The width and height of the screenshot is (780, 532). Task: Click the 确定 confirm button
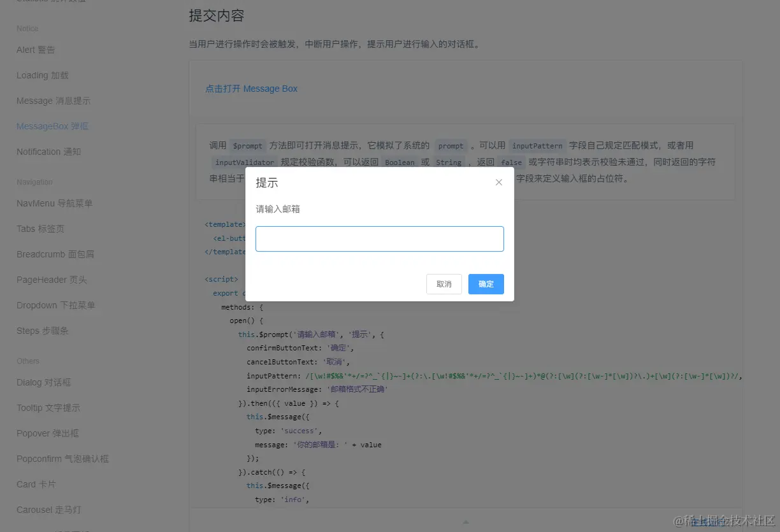[x=486, y=284]
